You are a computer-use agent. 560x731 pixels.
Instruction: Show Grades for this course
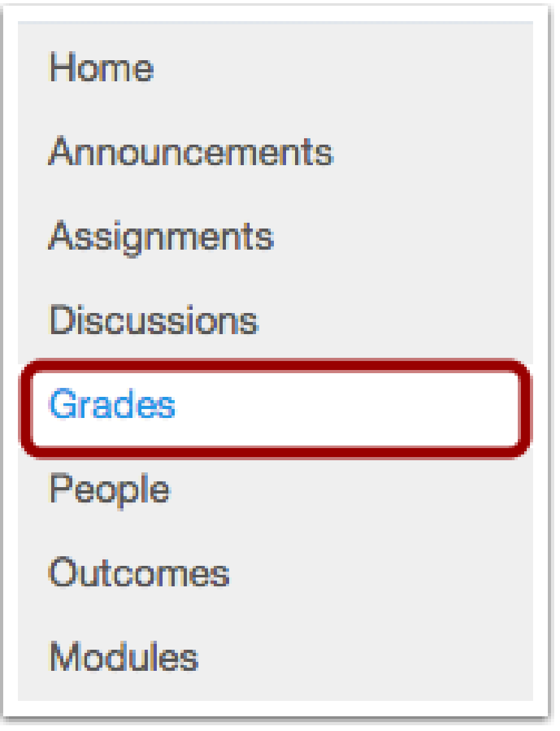tap(112, 406)
